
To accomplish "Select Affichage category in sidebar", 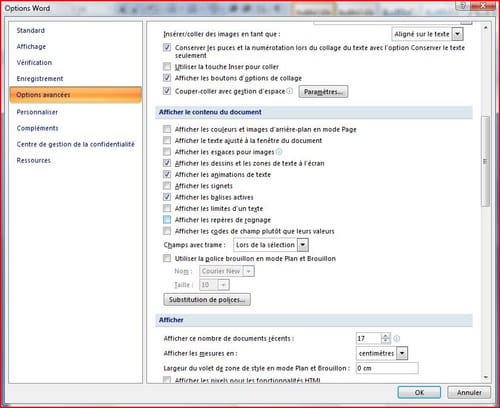I will (31, 47).
